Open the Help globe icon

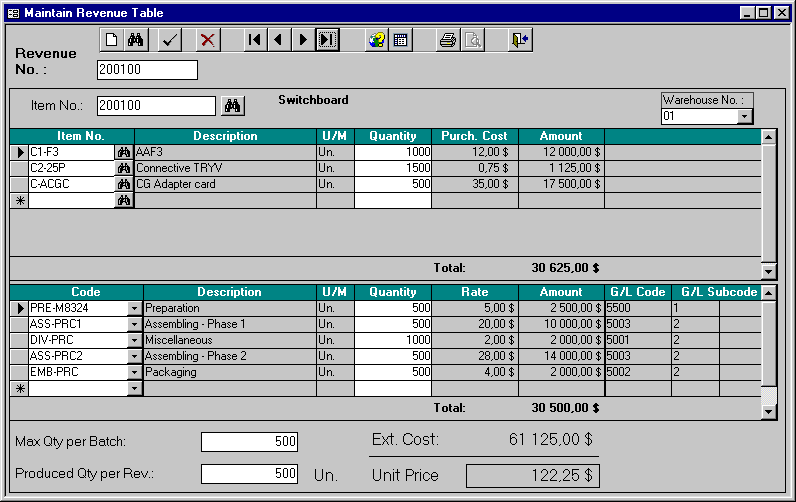(x=376, y=40)
